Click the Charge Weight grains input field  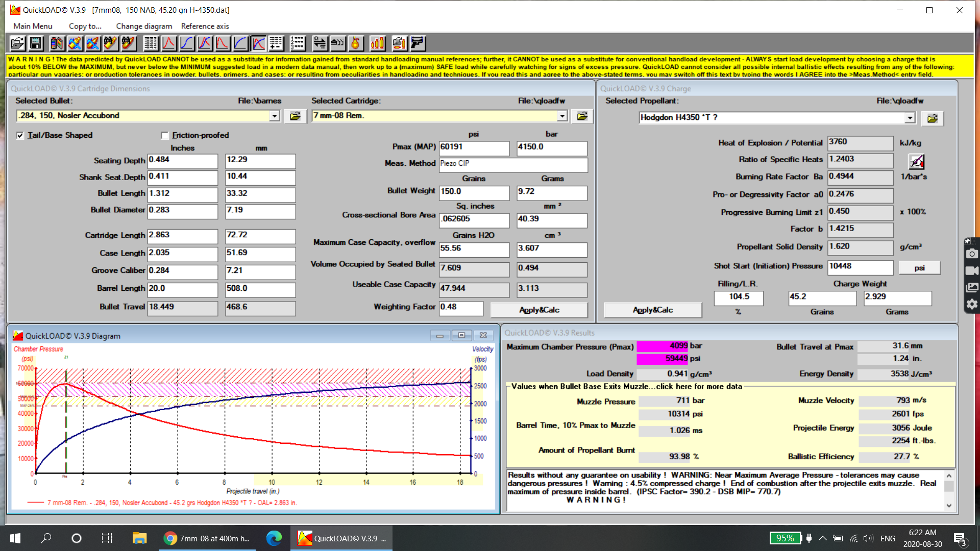(822, 297)
